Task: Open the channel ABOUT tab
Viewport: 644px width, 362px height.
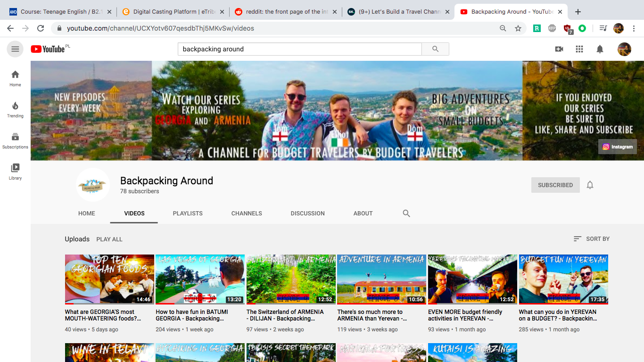Action: 363,214
